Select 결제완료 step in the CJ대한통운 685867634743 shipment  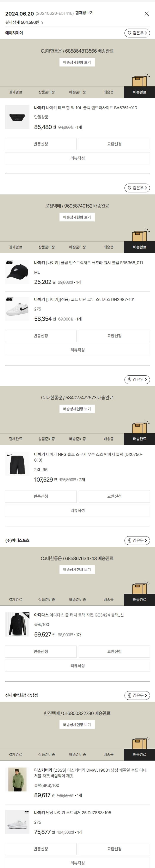click(x=15, y=599)
